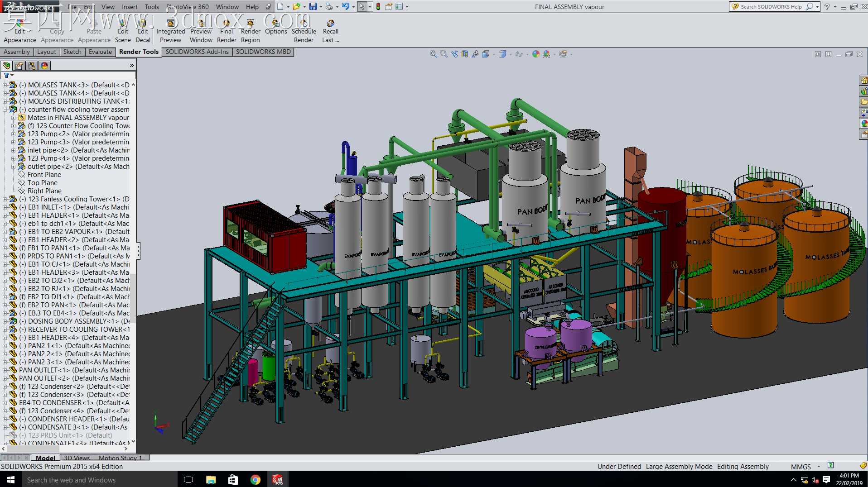Switch to the SOLIDWORKS MBD tab

pyautogui.click(x=263, y=52)
